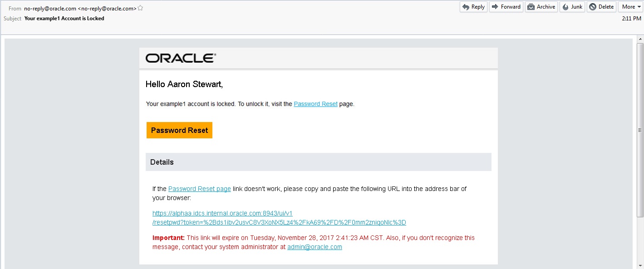The height and width of the screenshot is (269, 644).
Task: Open the inline Password Reset link
Action: 315,104
